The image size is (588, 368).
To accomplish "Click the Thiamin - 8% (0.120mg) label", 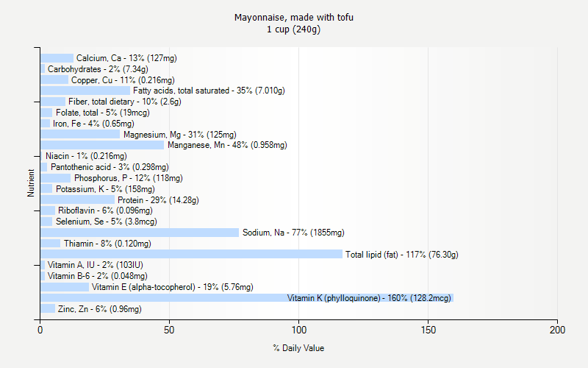I will click(107, 244).
